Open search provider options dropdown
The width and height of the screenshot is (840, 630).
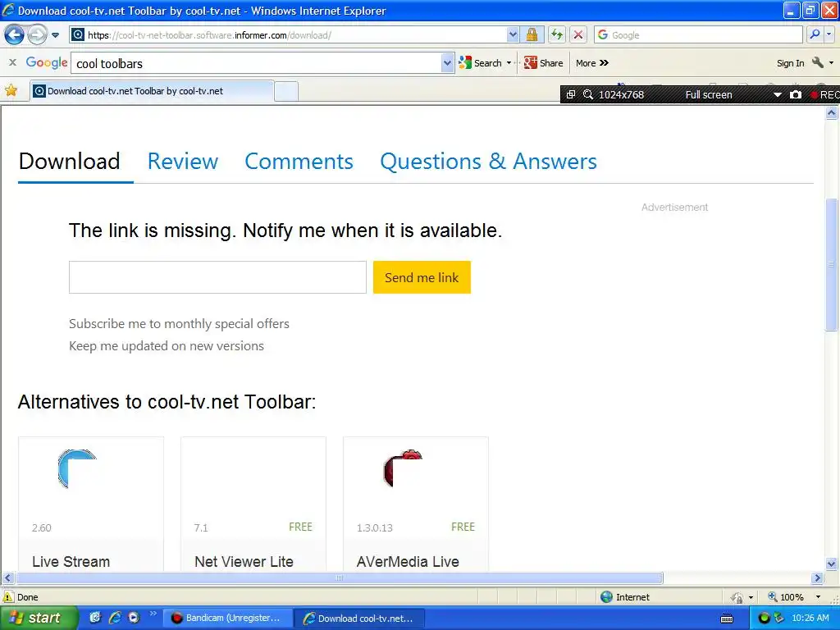pos(829,35)
